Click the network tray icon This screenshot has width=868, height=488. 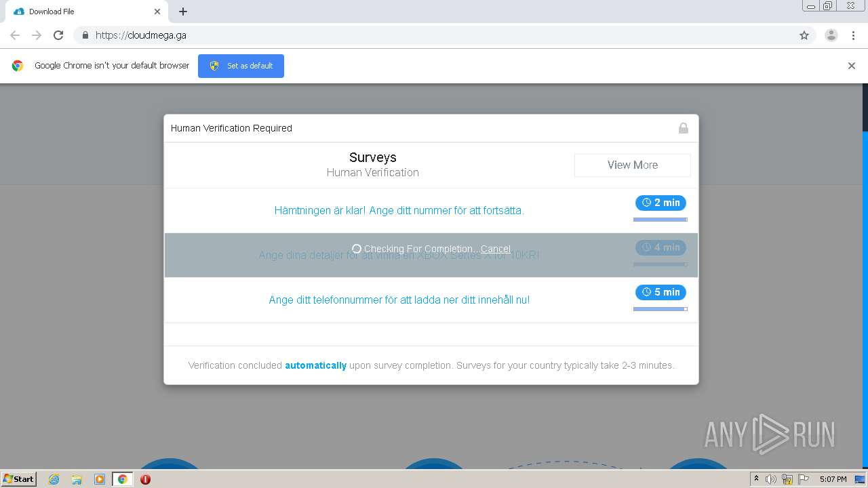point(787,479)
